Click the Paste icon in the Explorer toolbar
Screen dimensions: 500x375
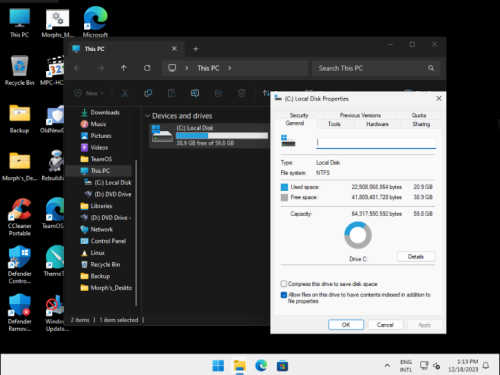(x=171, y=93)
